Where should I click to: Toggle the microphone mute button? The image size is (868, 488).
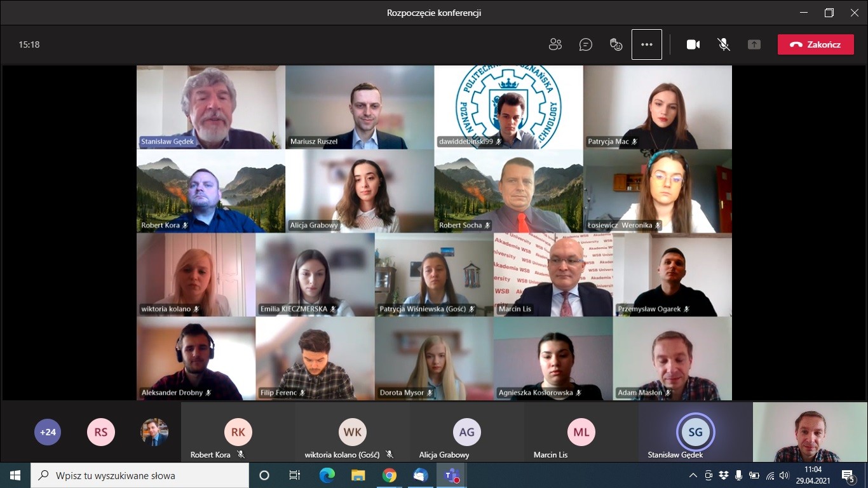pos(723,44)
